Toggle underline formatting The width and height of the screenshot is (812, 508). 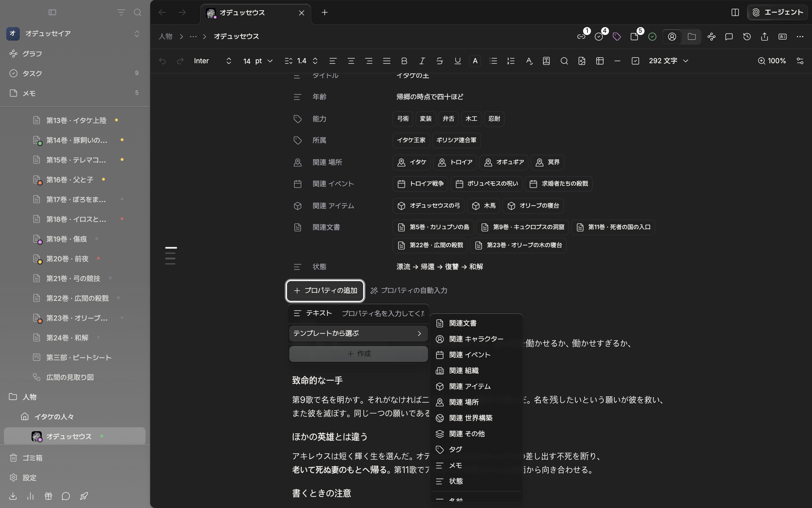click(x=457, y=61)
